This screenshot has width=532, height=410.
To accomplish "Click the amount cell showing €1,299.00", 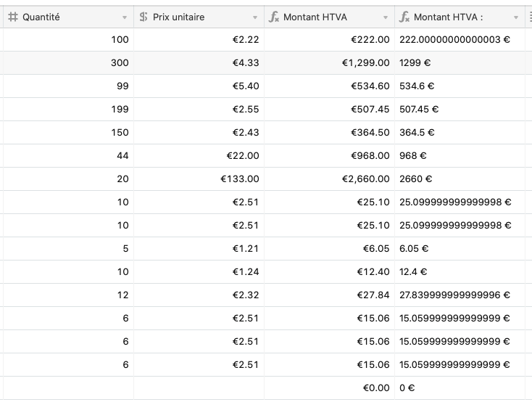I will click(x=330, y=63).
